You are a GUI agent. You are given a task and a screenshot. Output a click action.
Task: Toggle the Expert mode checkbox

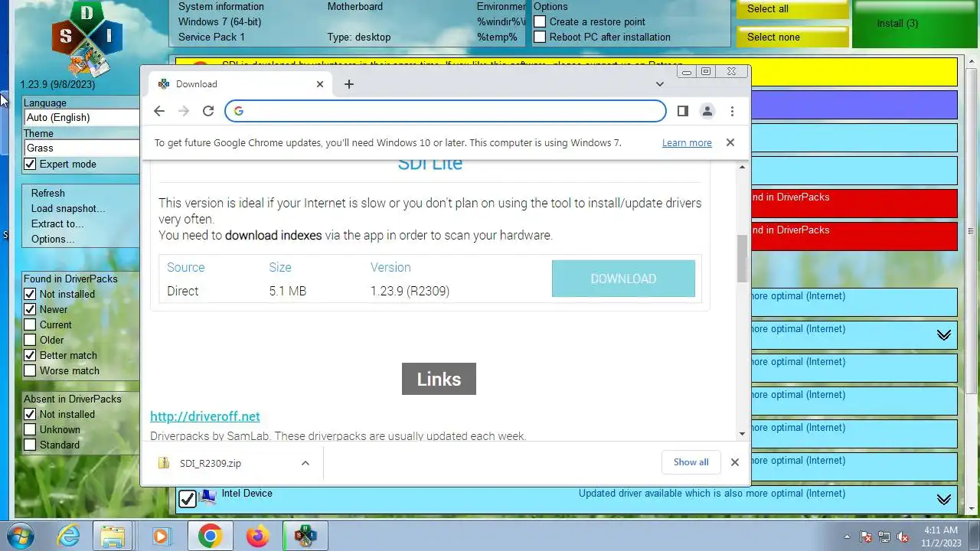point(30,164)
